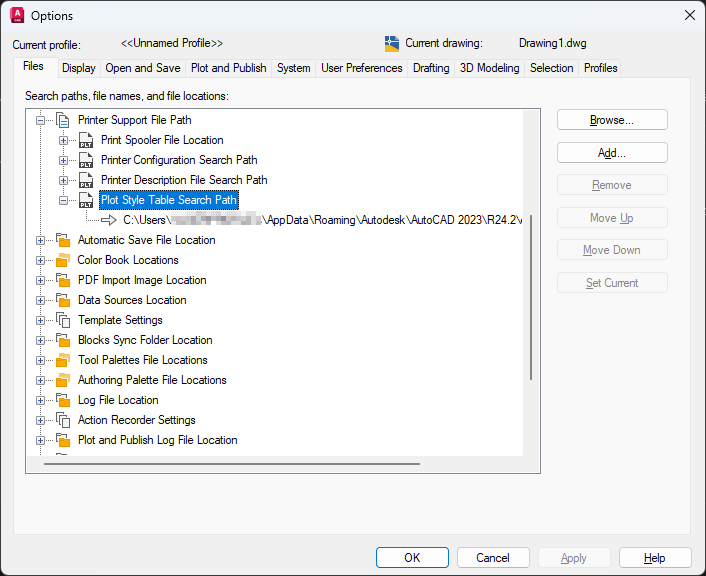Click the folder icon for Color Book Locations
This screenshot has height=576, width=706.
(63, 260)
